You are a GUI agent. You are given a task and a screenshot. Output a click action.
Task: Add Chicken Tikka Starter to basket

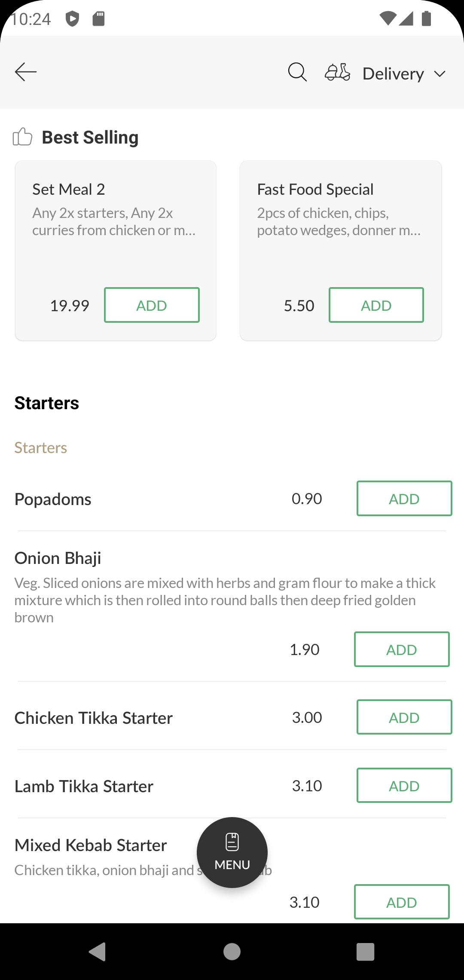coord(404,717)
